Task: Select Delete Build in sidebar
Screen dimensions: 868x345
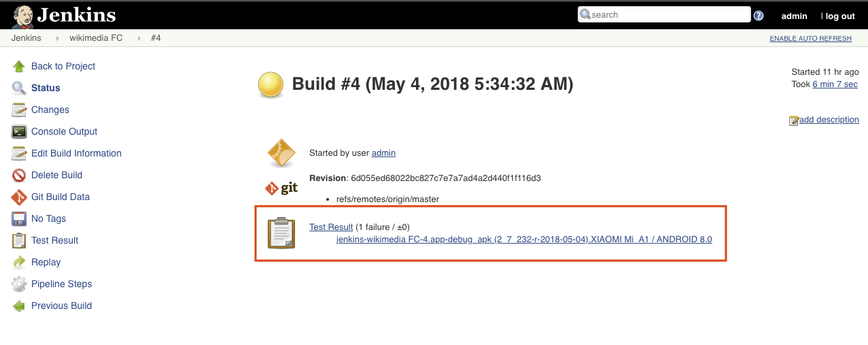Action: click(56, 175)
